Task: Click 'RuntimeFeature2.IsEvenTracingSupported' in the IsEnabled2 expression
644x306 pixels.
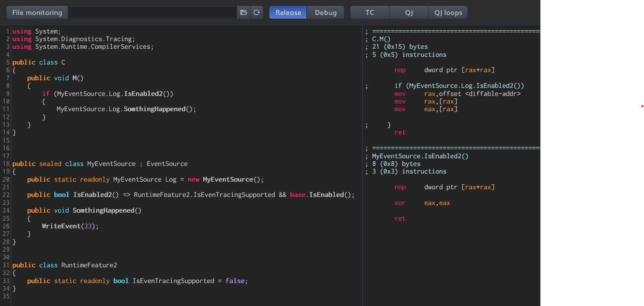Action: pos(204,195)
